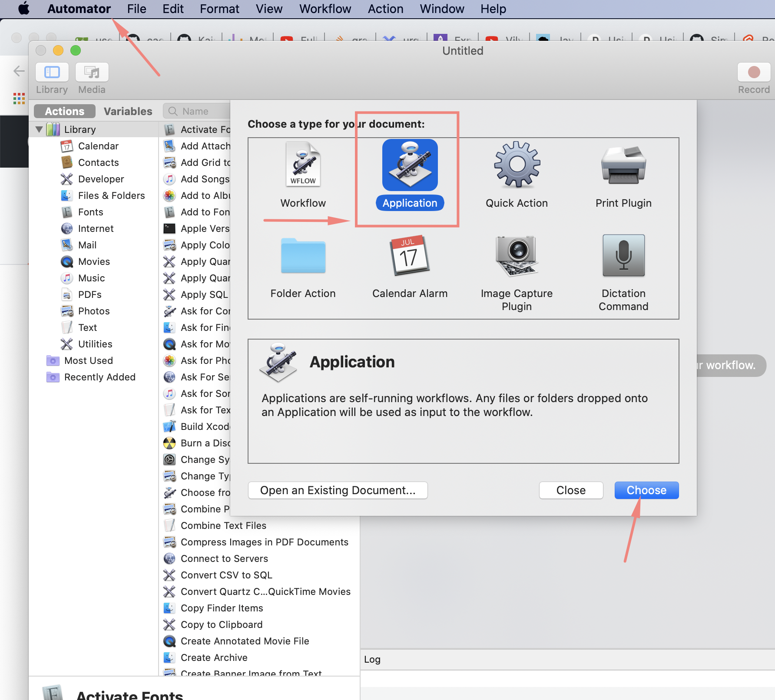Click the Name search field

197,111
